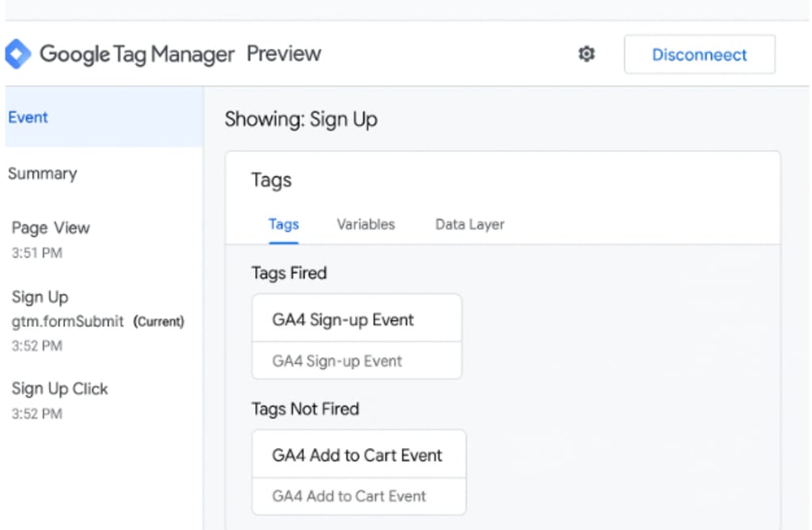Click the Showing: Sign Up heading
Image resolution: width=812 pixels, height=530 pixels.
[300, 118]
